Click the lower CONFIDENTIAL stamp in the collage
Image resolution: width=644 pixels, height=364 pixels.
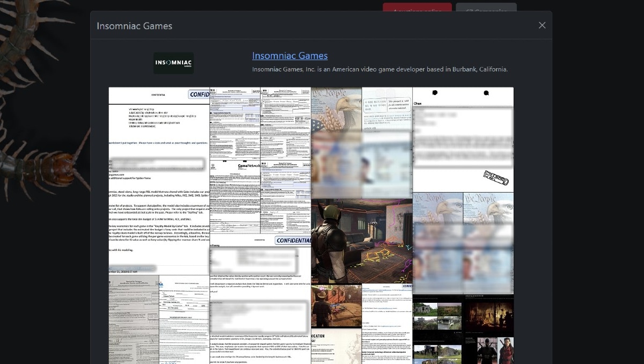tap(293, 240)
